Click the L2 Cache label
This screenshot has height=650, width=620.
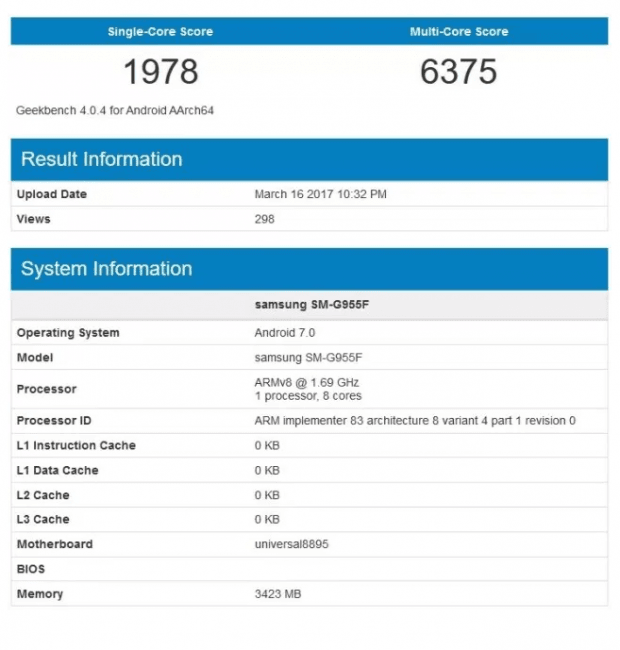coord(43,495)
